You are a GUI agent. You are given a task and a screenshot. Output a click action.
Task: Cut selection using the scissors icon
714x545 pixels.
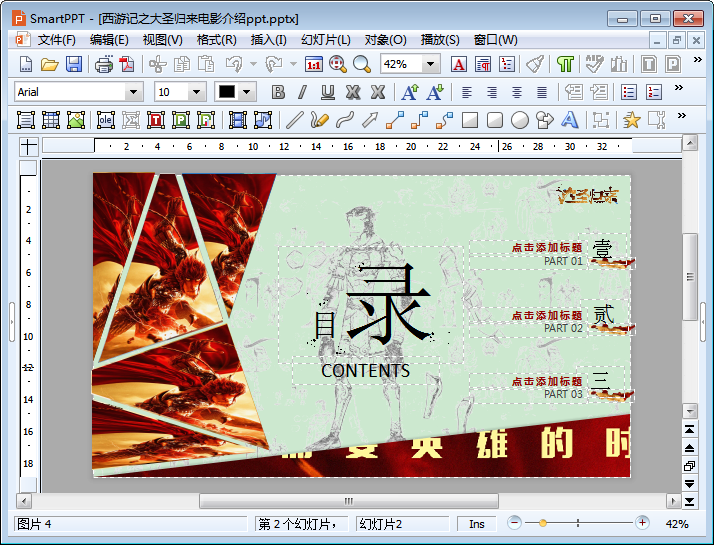158,64
